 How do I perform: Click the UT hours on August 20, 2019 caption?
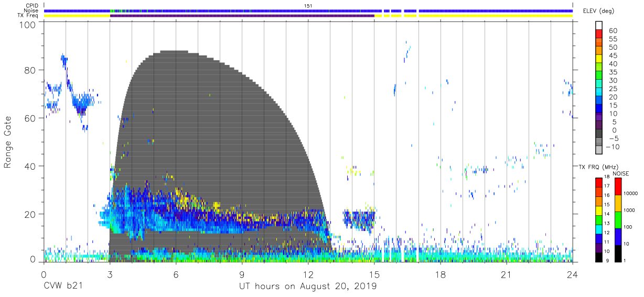[x=308, y=286]
